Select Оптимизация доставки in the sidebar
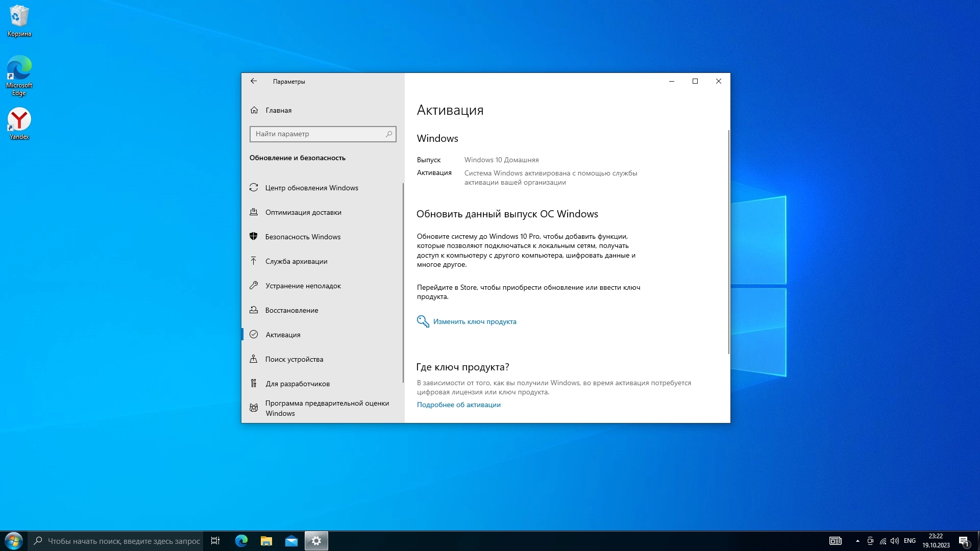Viewport: 980px width, 551px height. coord(303,212)
